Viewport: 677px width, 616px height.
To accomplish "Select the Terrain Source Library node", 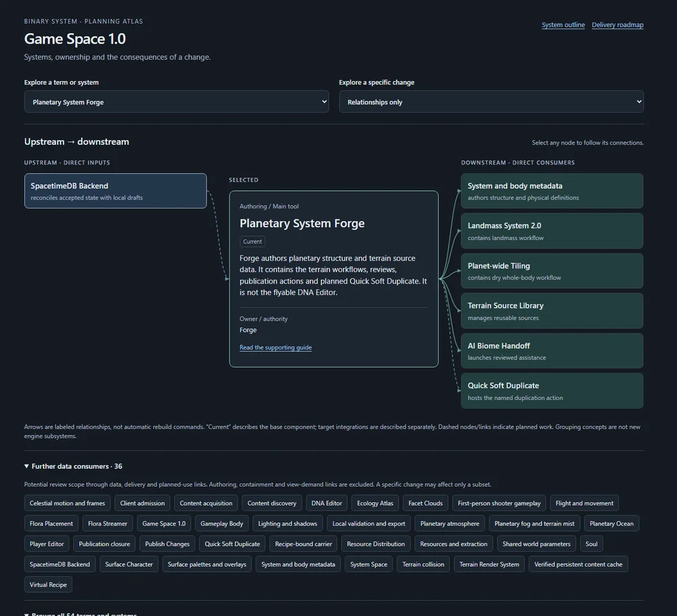I will tap(552, 311).
